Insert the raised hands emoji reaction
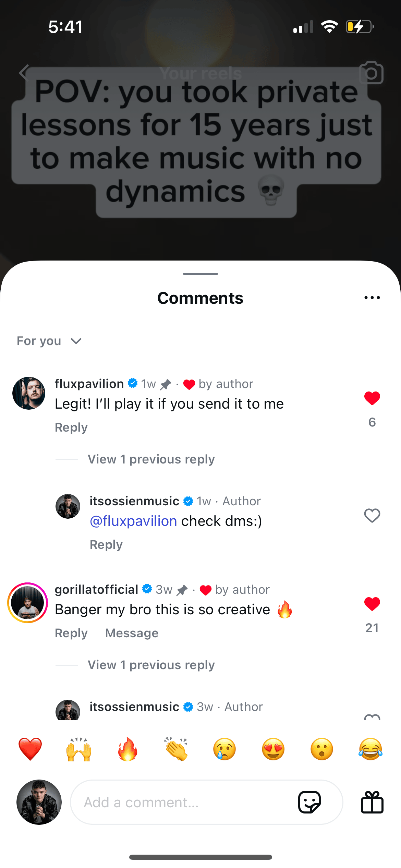The image size is (401, 868). point(79,749)
